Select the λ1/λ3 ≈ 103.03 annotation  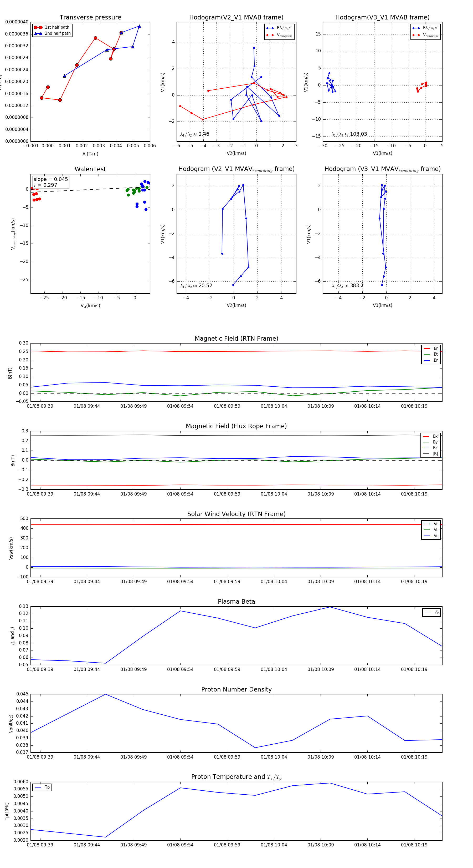349,134
